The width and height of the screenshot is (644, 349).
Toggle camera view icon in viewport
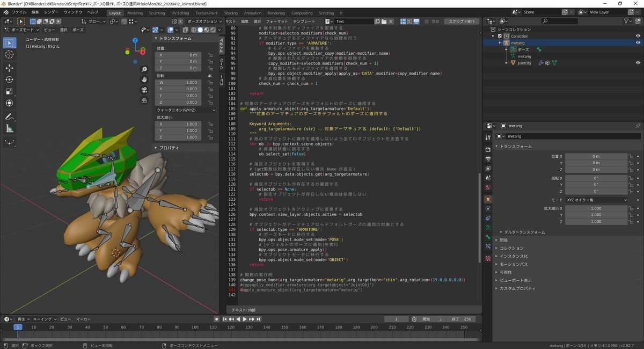[144, 90]
